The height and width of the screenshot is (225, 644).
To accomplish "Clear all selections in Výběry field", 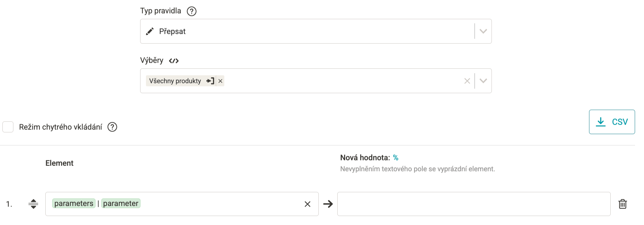I will pyautogui.click(x=467, y=81).
